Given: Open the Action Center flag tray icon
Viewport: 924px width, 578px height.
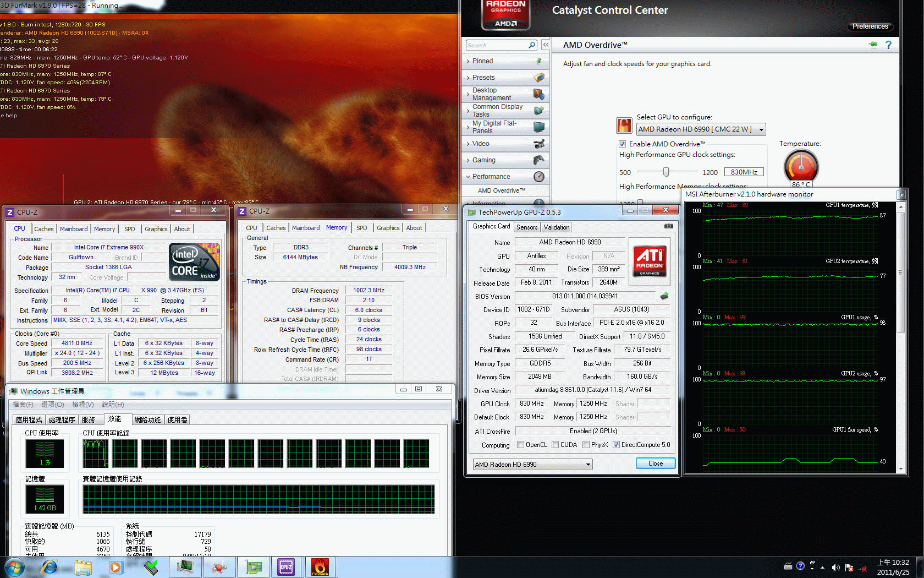Looking at the screenshot, I should pos(849,568).
